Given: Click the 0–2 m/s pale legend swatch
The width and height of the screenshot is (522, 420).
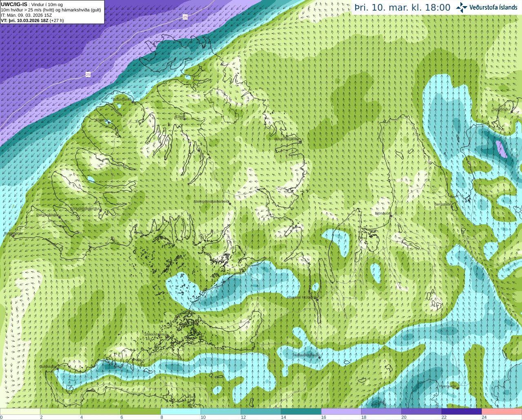Looking at the screenshot, I should pos(20,411).
